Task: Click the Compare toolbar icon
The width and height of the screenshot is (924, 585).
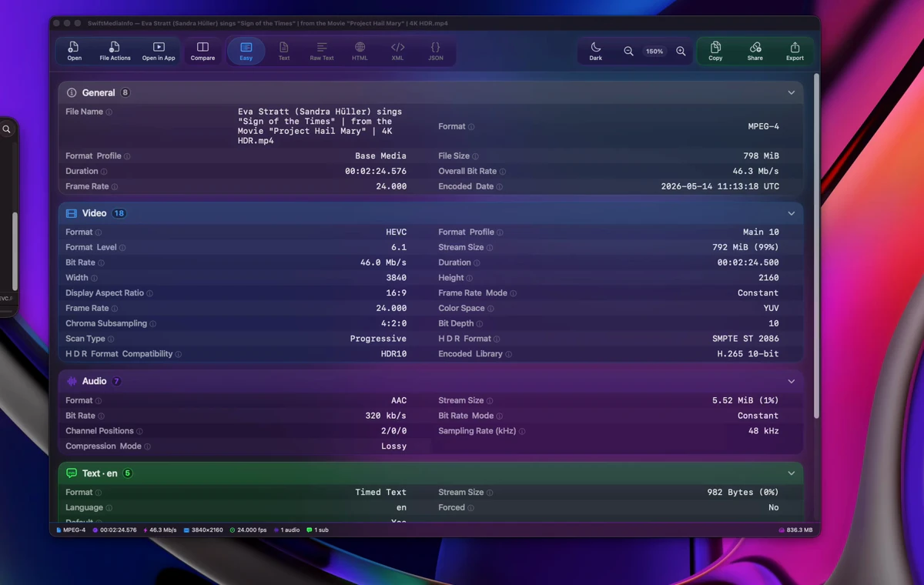Action: (203, 51)
